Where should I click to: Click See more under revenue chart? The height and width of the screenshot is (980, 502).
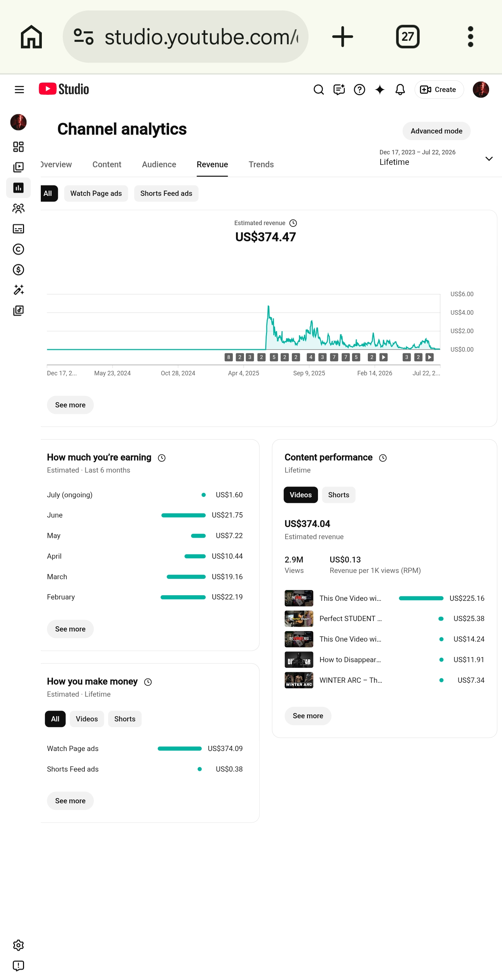coord(70,405)
